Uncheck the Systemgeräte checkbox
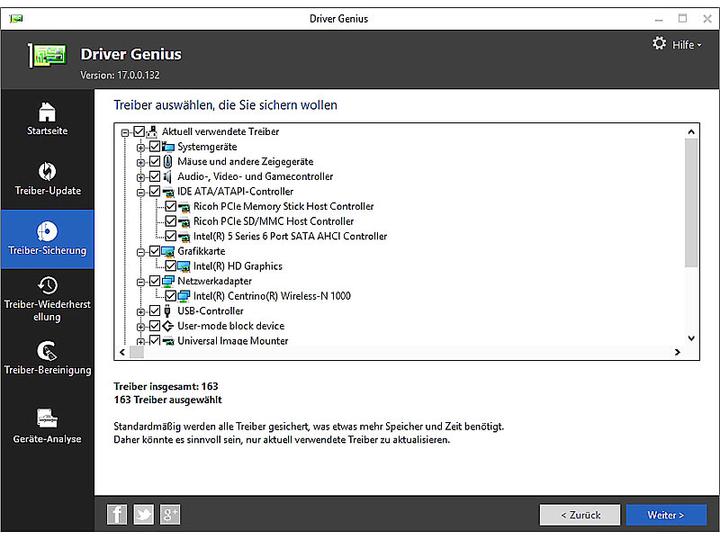Viewport: 720px width, 540px height. click(155, 147)
